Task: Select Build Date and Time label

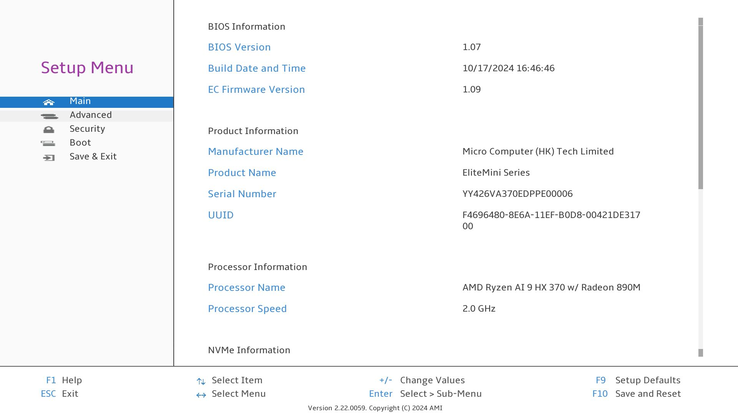Action: (x=257, y=68)
